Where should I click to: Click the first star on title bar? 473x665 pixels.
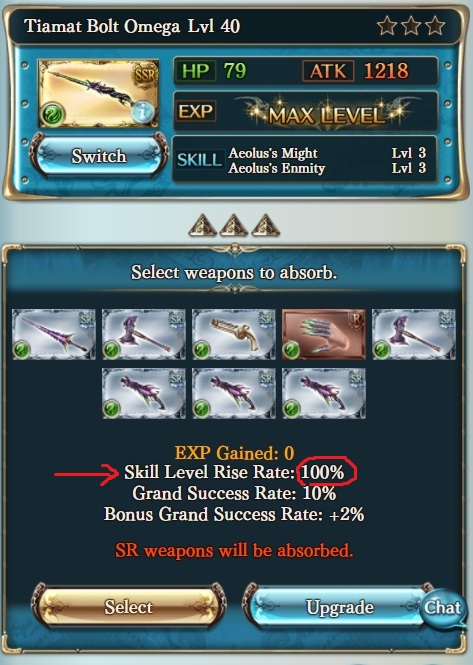coord(387,26)
